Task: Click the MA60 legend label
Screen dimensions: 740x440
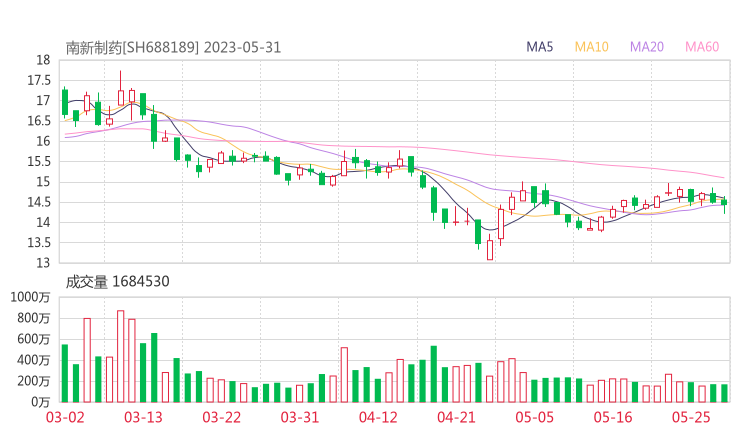Action: point(702,47)
